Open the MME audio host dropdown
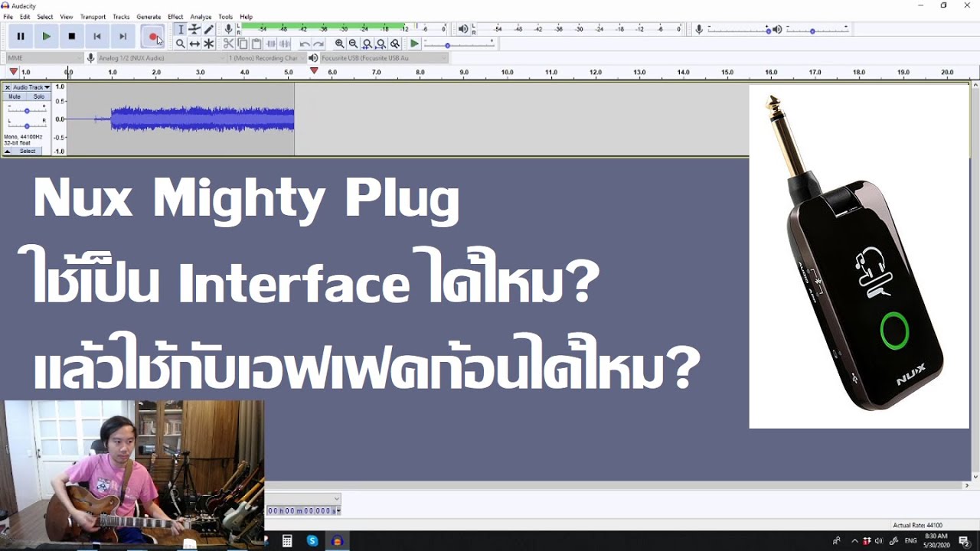 (45, 58)
